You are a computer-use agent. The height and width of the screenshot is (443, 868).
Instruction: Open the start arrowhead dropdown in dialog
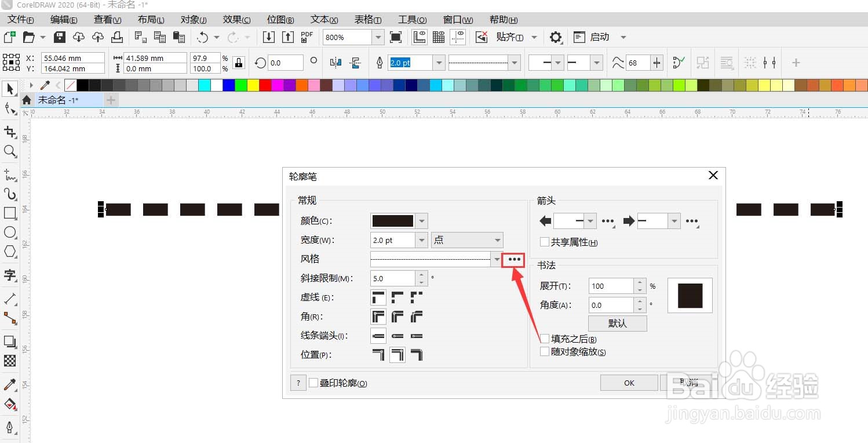(590, 221)
